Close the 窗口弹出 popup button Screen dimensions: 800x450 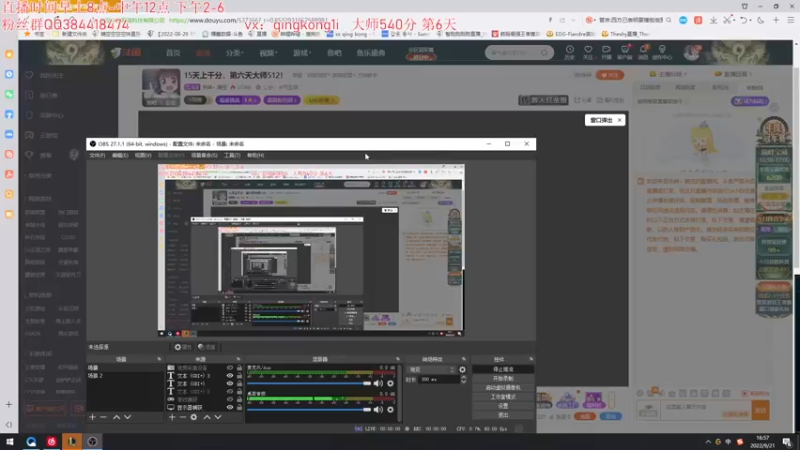(x=619, y=120)
